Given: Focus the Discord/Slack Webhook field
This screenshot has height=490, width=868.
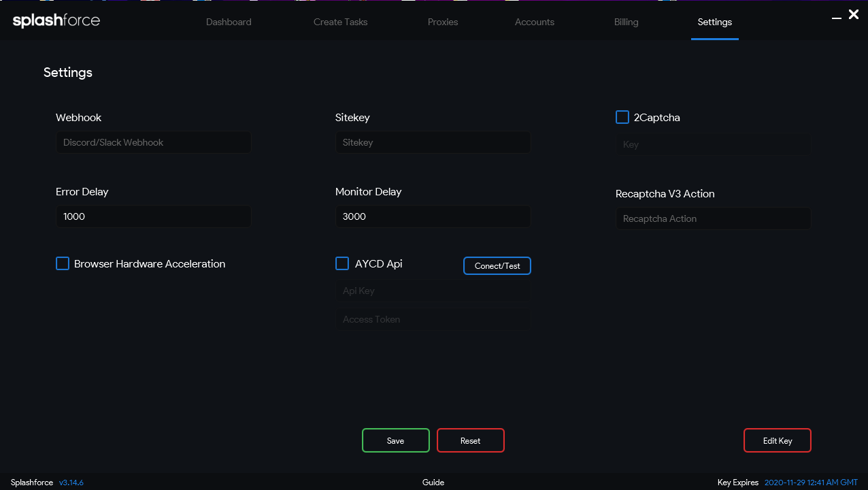Looking at the screenshot, I should (x=153, y=142).
